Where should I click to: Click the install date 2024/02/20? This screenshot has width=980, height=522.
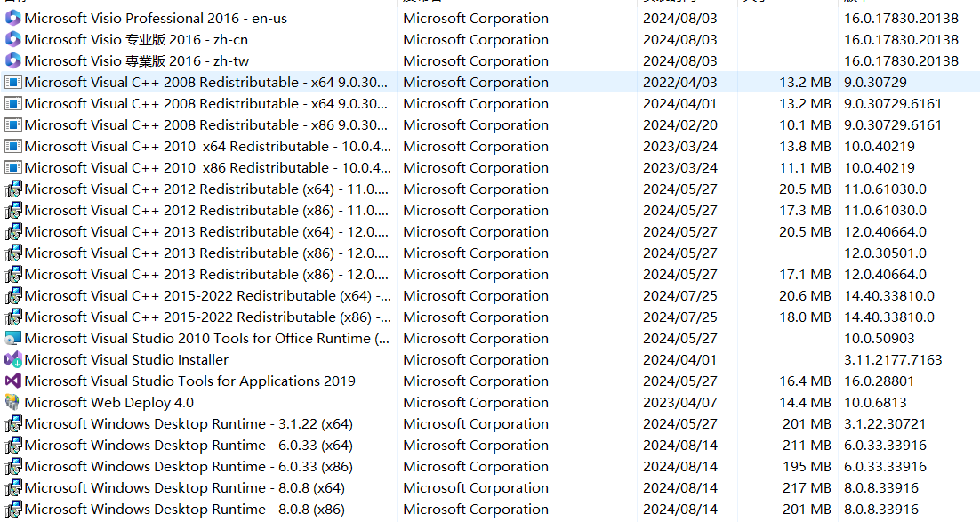(680, 124)
